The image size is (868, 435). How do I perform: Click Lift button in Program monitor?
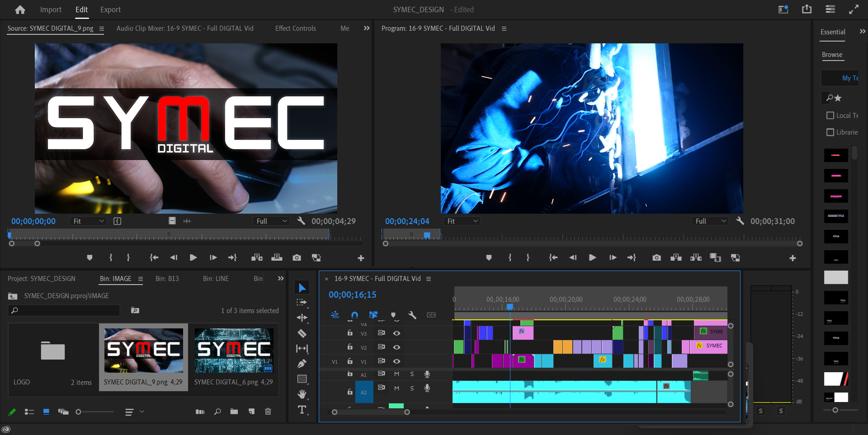click(676, 257)
